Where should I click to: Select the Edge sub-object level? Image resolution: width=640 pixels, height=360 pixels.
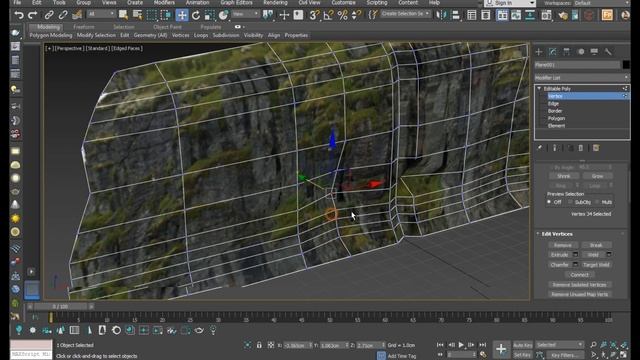coord(553,104)
